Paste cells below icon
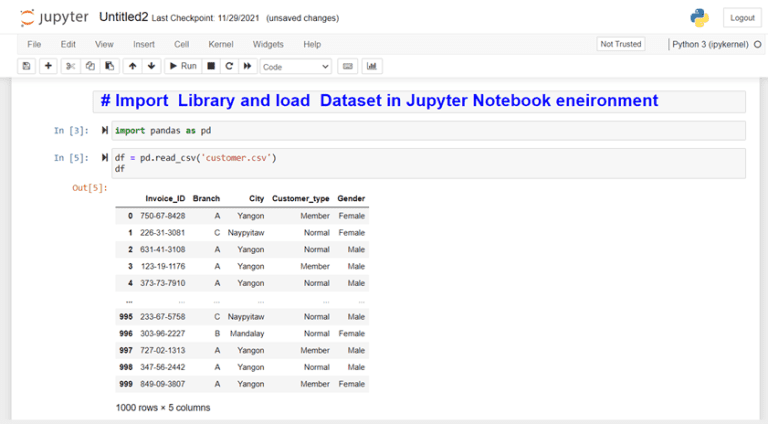Image resolution: width=768 pixels, height=424 pixels. tap(108, 66)
